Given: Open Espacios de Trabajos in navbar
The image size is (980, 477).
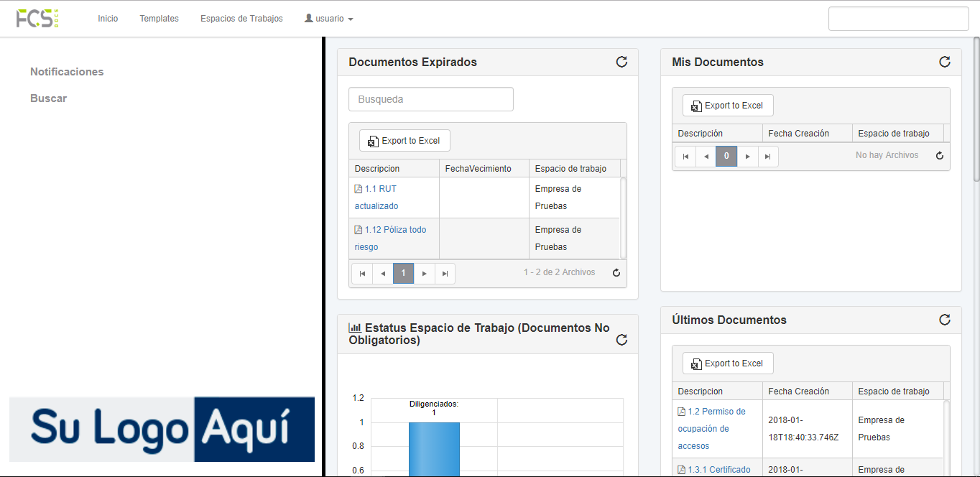Looking at the screenshot, I should point(241,19).
